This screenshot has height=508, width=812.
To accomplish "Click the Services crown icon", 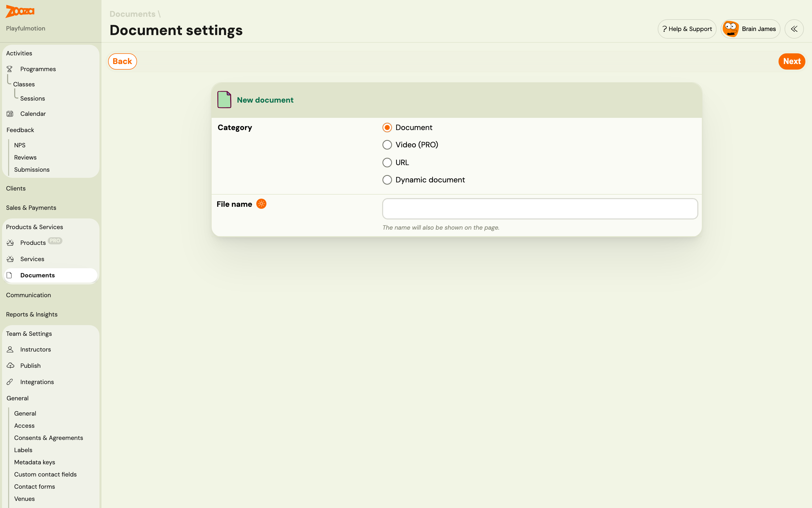I will click(x=10, y=259).
